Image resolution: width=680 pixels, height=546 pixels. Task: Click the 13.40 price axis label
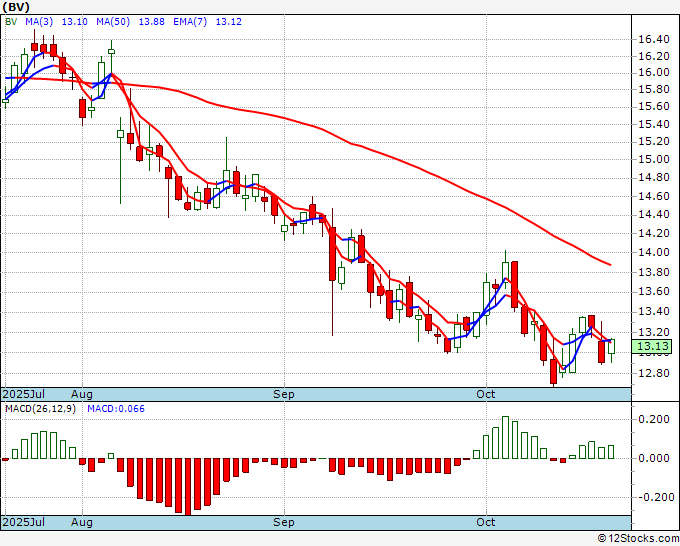pyautogui.click(x=654, y=311)
